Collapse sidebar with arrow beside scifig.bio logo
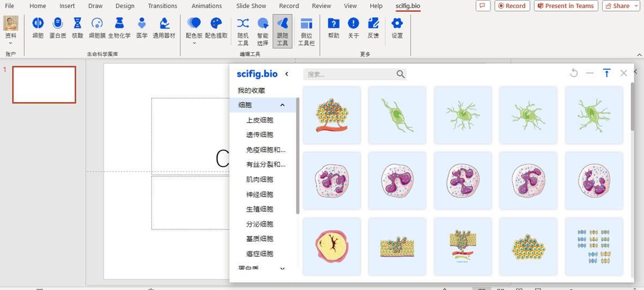Image resolution: width=644 pixels, height=290 pixels. point(287,74)
